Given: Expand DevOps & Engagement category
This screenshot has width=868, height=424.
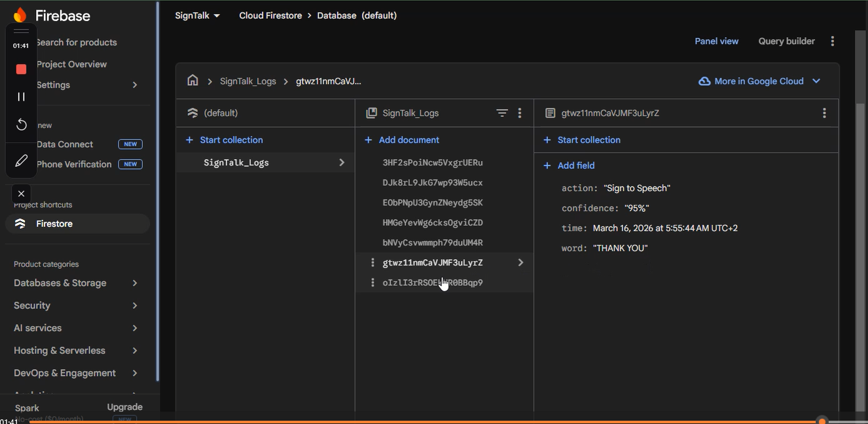Looking at the screenshot, I should coord(135,373).
